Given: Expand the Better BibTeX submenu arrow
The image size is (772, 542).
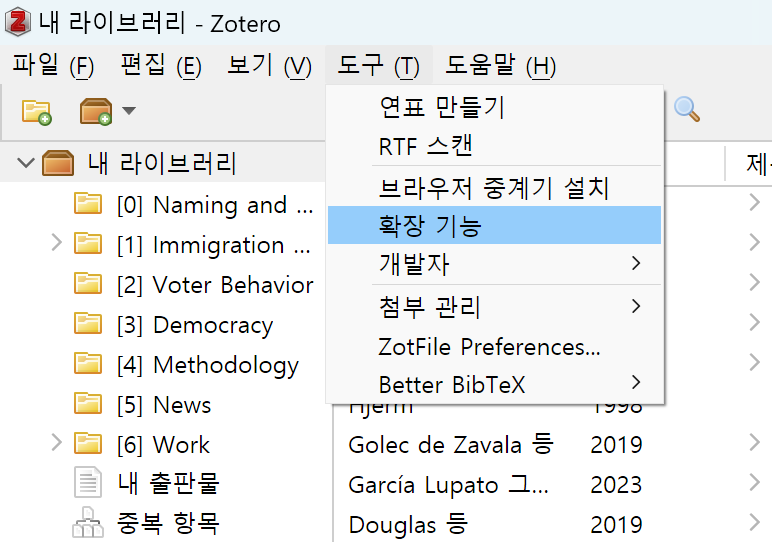Looking at the screenshot, I should click(x=636, y=382).
